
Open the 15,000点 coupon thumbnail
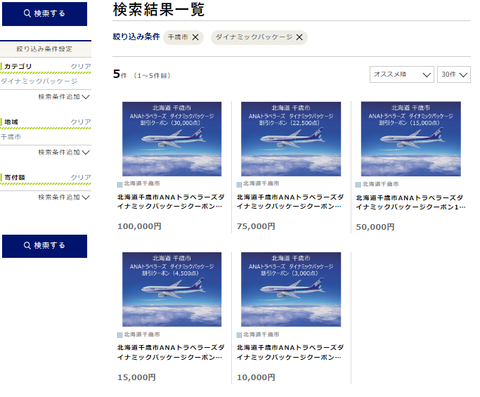click(x=411, y=139)
